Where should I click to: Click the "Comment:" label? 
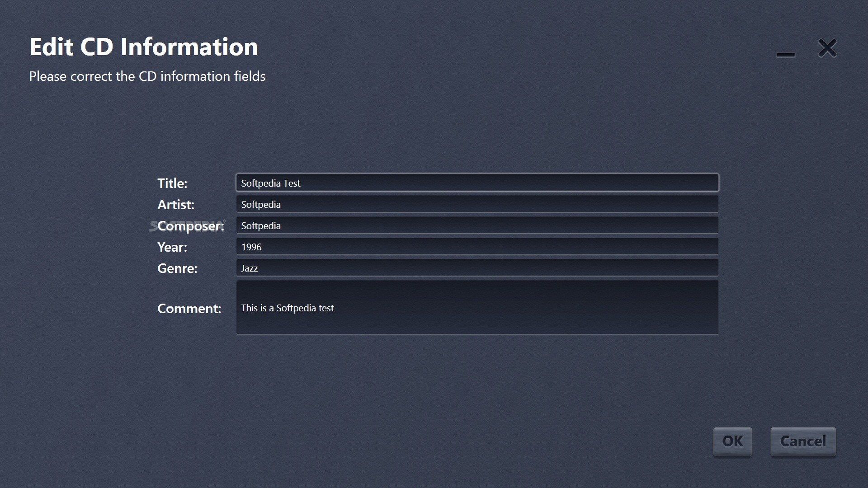coord(189,309)
